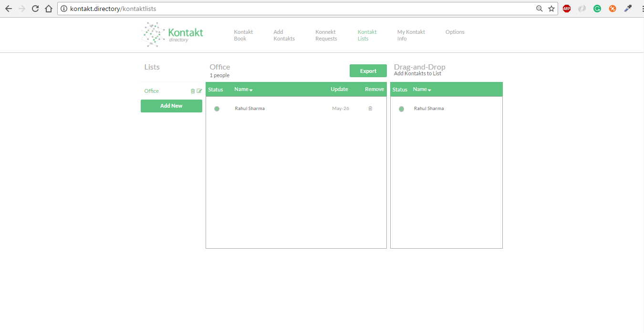
Task: Click the grey extension icon beside Adblock
Action: coord(582,9)
